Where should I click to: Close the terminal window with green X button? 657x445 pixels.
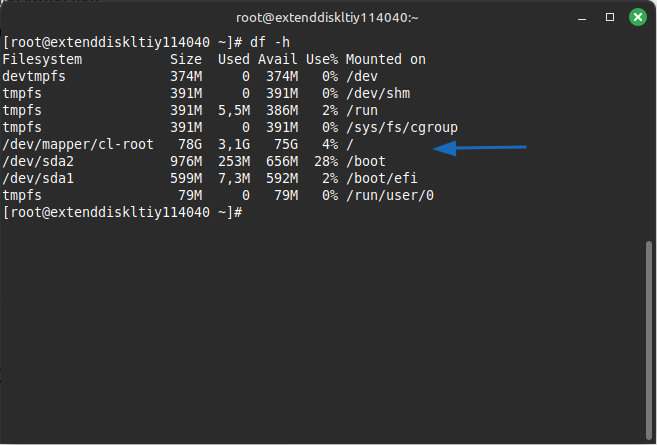pos(637,17)
